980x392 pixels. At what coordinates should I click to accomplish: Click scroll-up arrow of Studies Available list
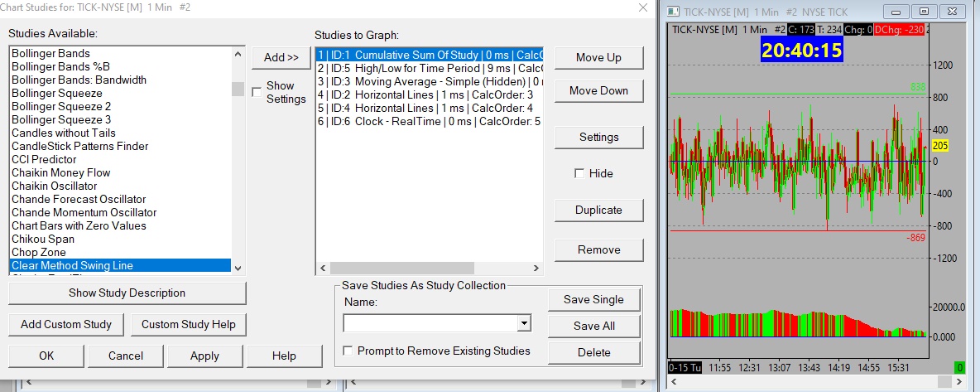(238, 54)
